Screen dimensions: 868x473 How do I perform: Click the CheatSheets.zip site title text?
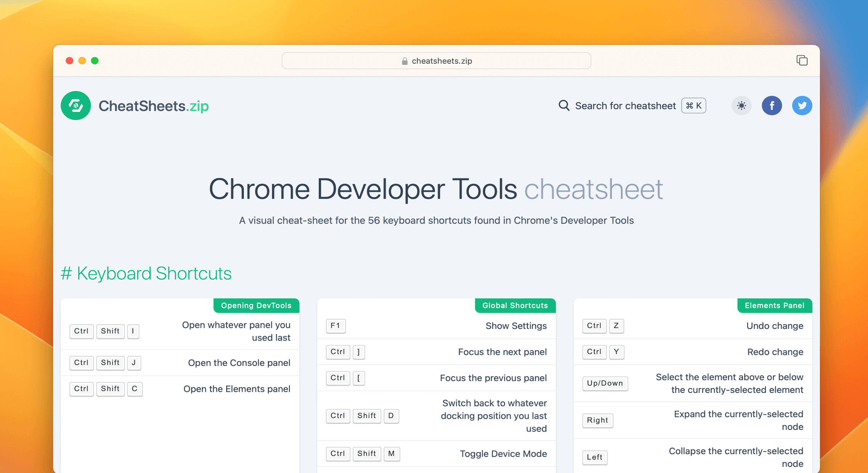tap(153, 106)
